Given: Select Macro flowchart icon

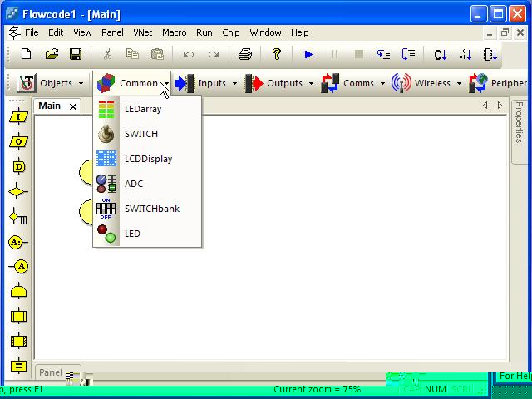Looking at the screenshot, I should coord(18,316).
